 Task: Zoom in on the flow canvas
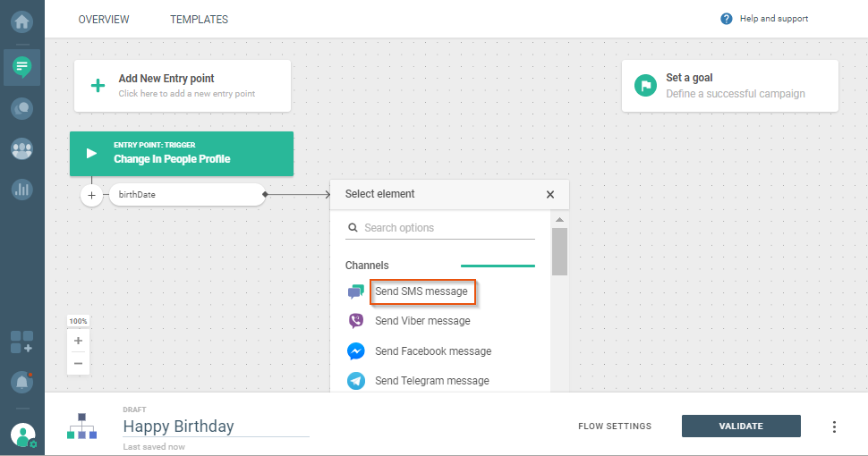[78, 341]
